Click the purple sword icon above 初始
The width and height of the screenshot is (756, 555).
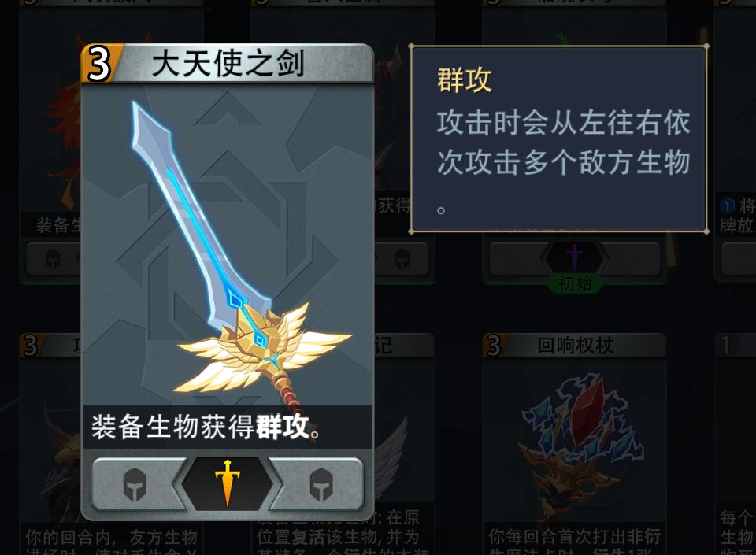point(574,257)
